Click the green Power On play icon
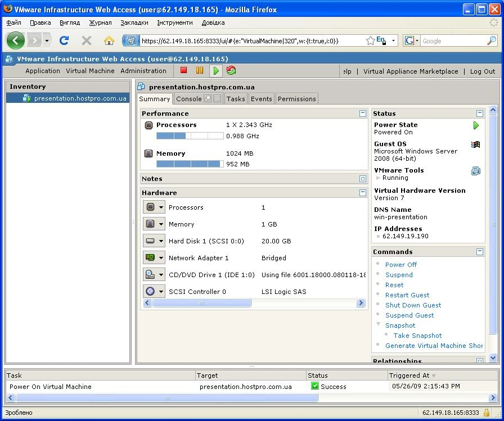This screenshot has height=421, width=504. pos(216,71)
